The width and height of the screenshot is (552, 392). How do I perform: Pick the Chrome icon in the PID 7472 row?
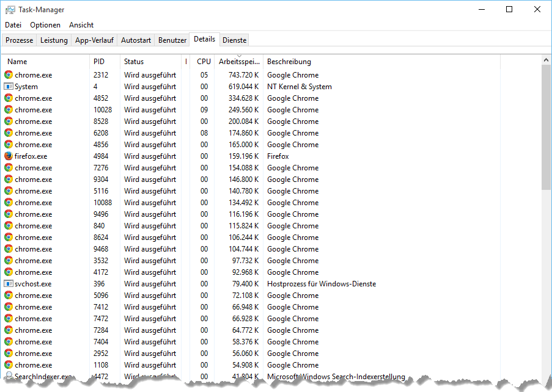9,318
